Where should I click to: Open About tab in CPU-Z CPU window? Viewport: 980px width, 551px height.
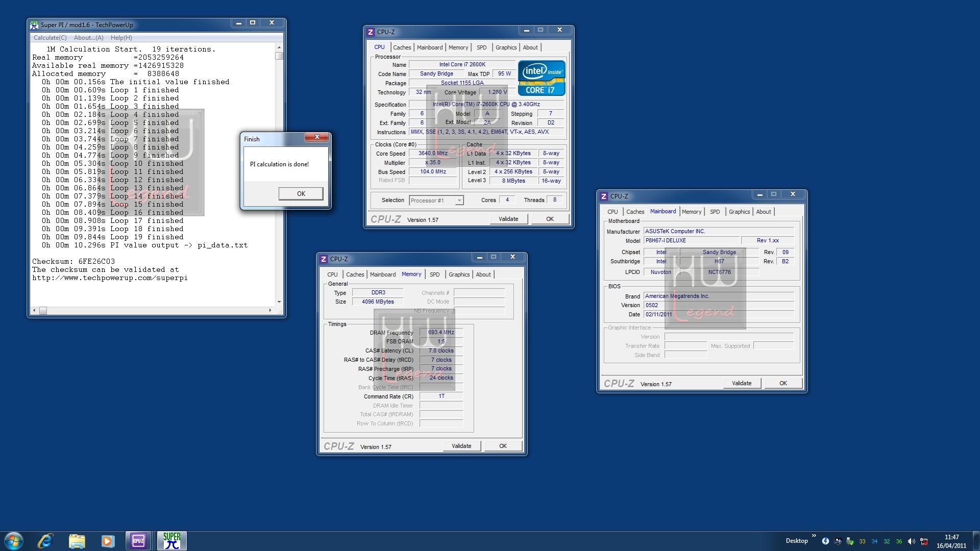[530, 47]
